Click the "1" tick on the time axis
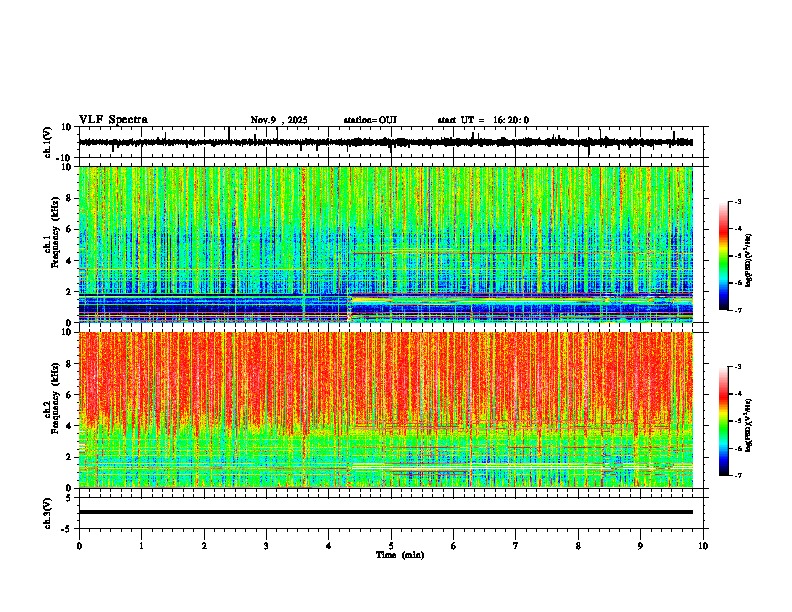This screenshot has width=792, height=612. pos(142,546)
